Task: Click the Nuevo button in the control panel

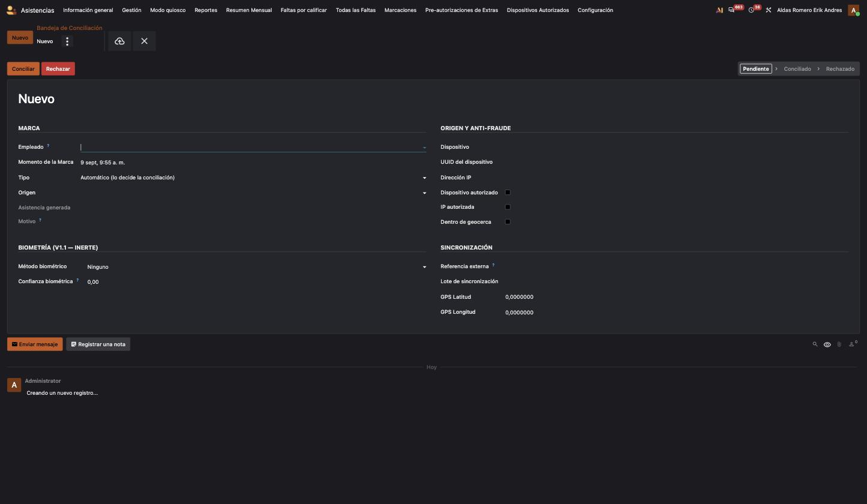Action: click(x=20, y=38)
